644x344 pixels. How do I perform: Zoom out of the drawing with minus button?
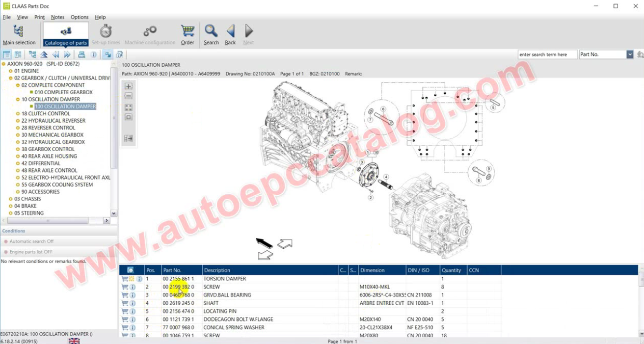[x=129, y=96]
